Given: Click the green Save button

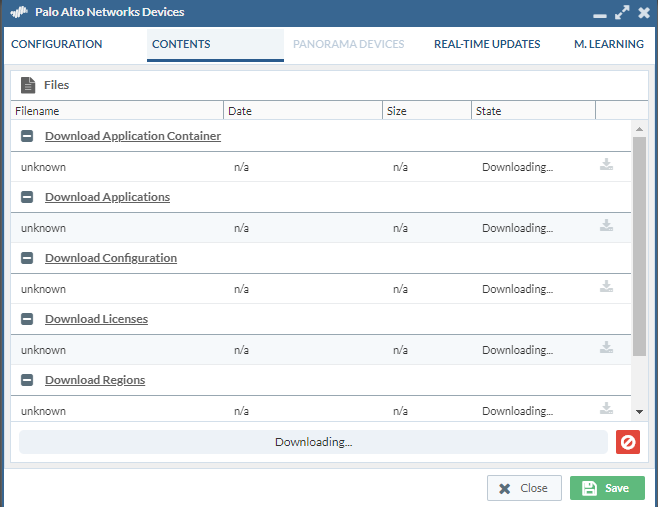Looking at the screenshot, I should click(x=607, y=488).
